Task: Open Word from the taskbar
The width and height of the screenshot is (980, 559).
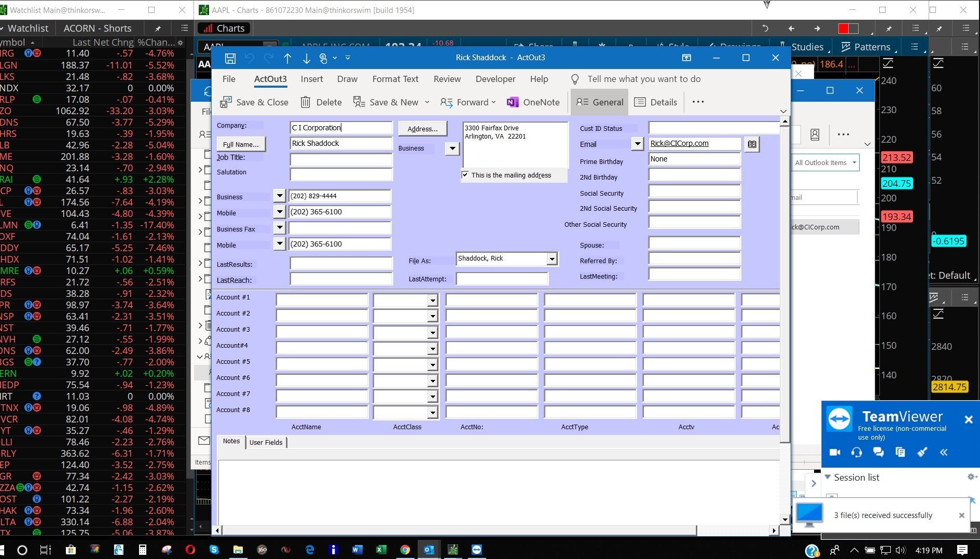Action: (x=357, y=550)
